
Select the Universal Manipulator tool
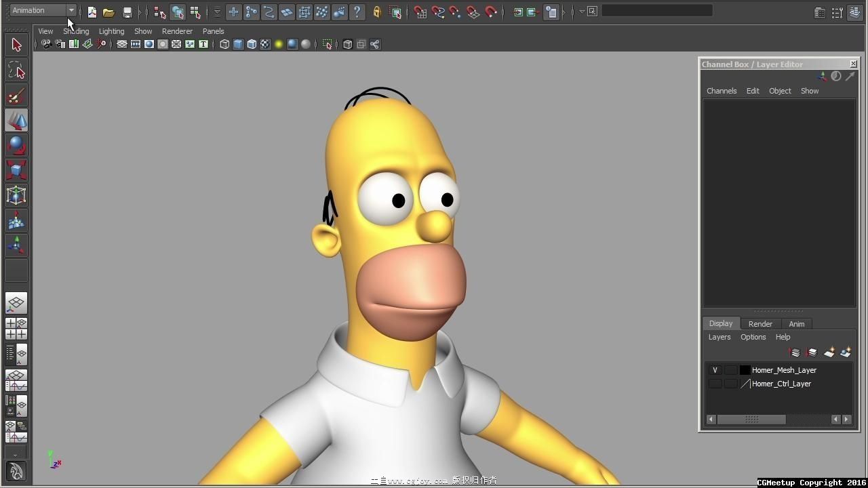pos(16,196)
